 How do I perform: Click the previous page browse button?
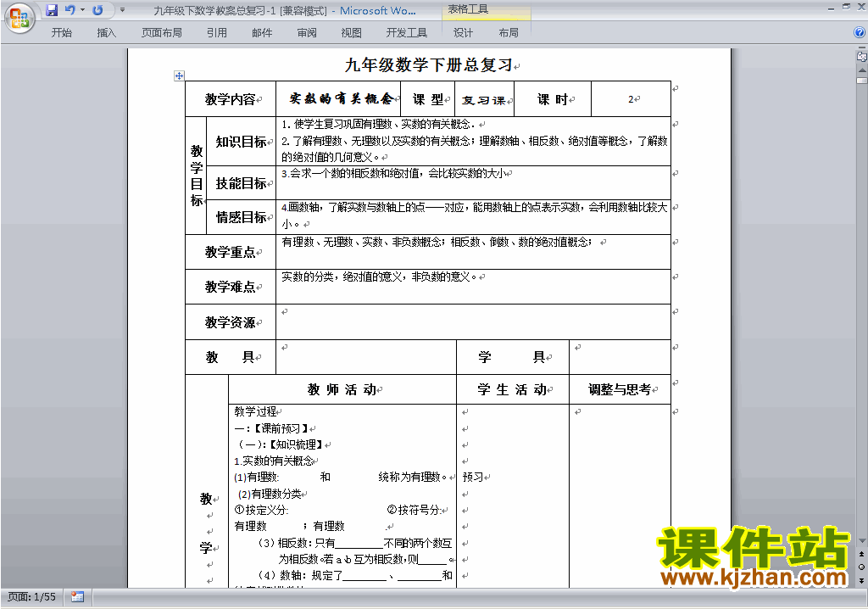click(x=862, y=554)
